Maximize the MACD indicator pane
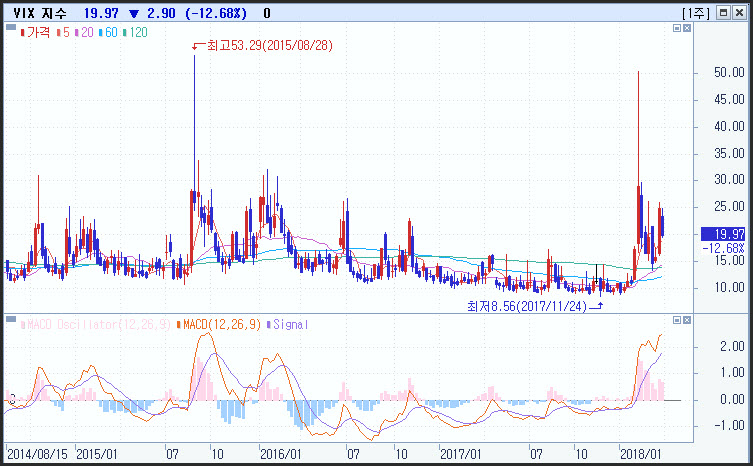The height and width of the screenshot is (466, 753). pos(677,320)
